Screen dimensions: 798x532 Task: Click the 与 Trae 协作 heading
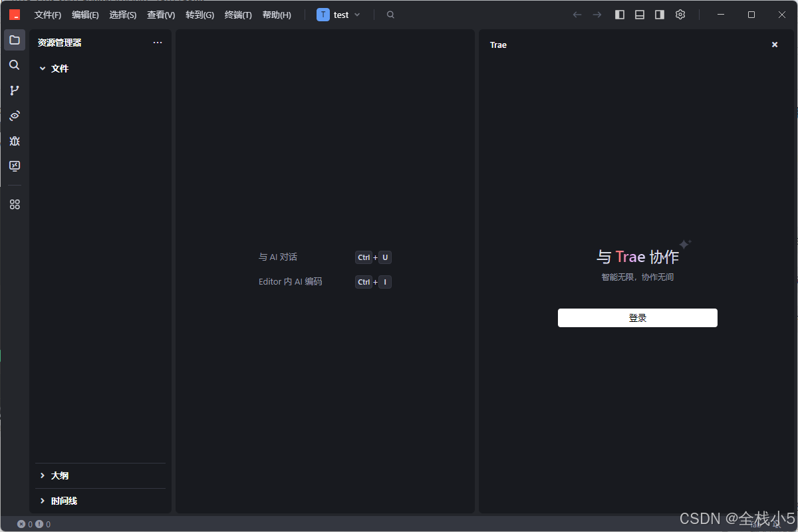pos(638,257)
